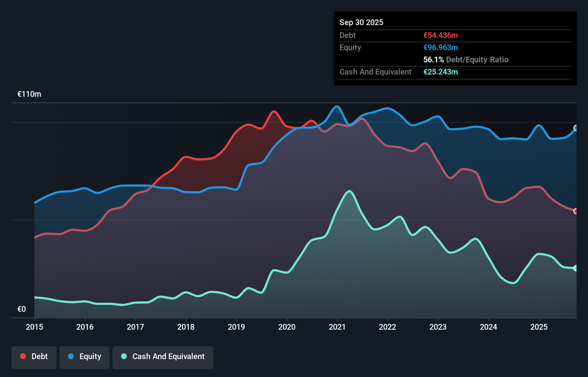
Task: Click the 2021 Equity peak on the chart
Action: click(x=337, y=106)
